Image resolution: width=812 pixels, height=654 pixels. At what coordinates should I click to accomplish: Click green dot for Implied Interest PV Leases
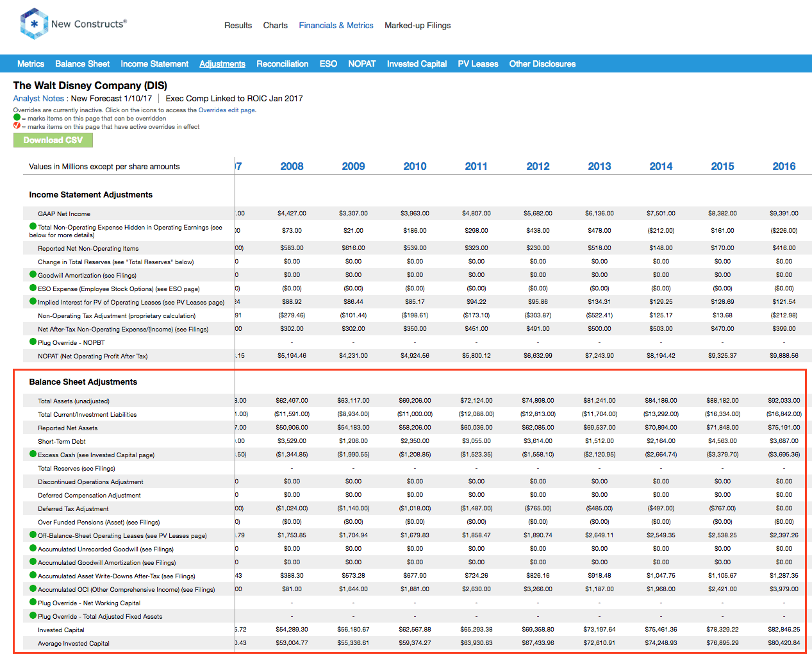[x=33, y=301]
